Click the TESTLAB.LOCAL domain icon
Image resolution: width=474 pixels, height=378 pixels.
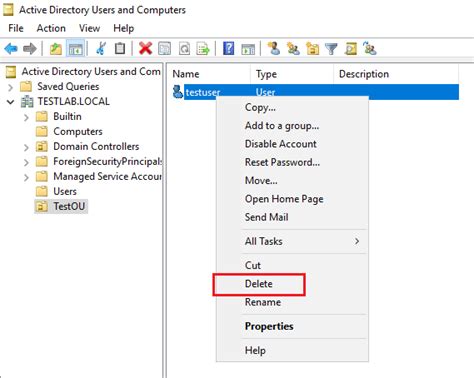[27, 102]
